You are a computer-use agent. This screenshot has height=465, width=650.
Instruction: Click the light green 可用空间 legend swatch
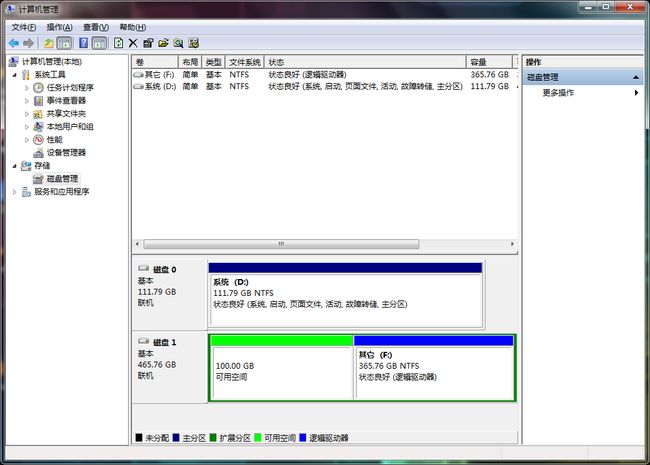click(x=257, y=438)
